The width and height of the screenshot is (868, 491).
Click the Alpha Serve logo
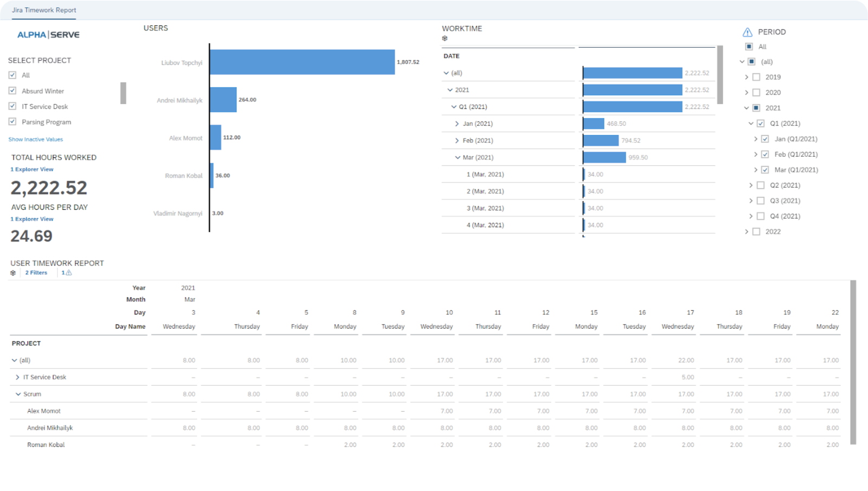(x=48, y=34)
